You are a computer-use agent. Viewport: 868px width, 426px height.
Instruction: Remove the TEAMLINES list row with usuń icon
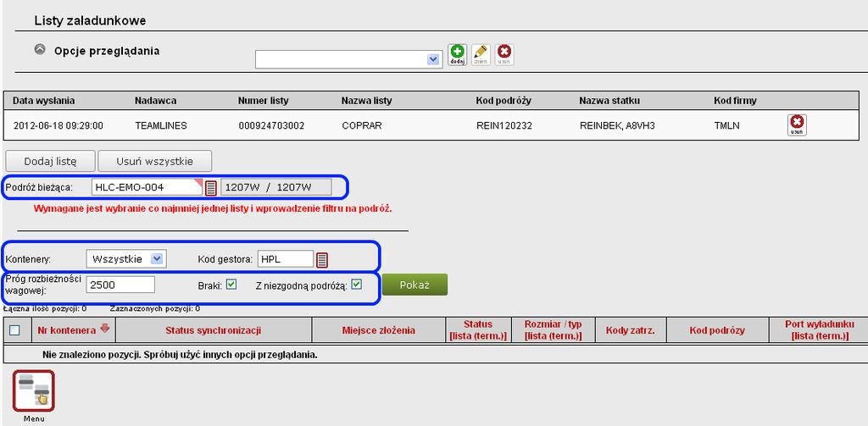pos(797,125)
